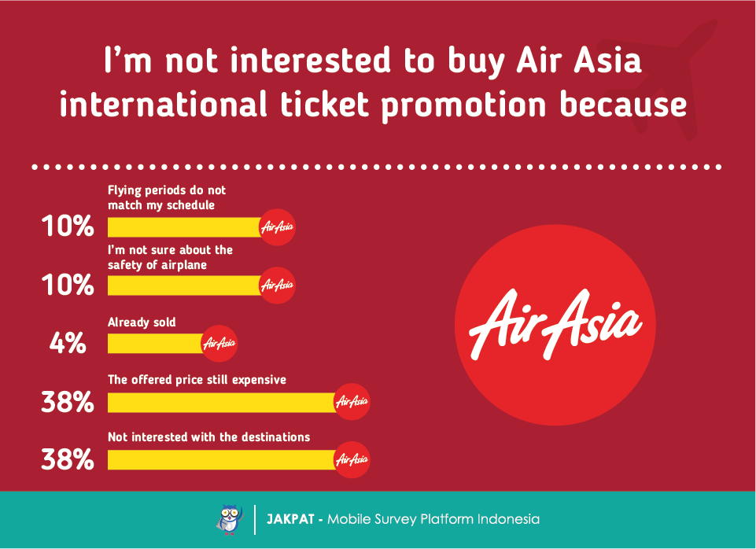Click the 4% percentage figure
The width and height of the screenshot is (756, 549).
pyautogui.click(x=68, y=345)
